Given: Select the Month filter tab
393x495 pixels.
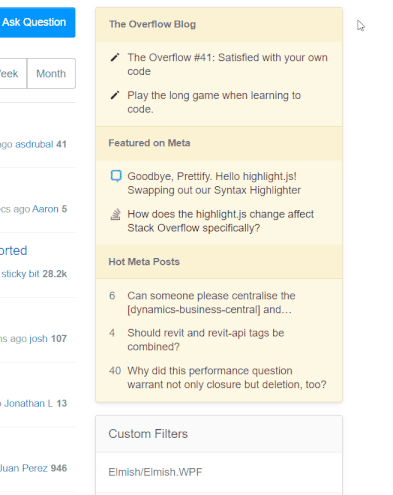Looking at the screenshot, I should 51,74.
